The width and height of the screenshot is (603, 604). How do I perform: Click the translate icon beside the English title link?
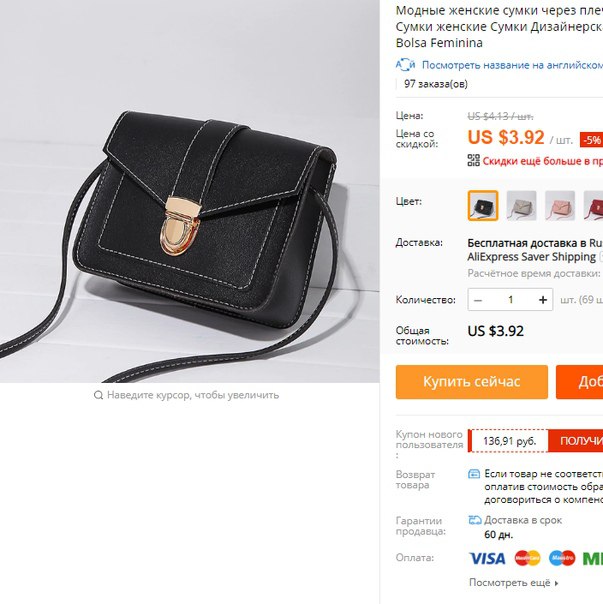405,65
